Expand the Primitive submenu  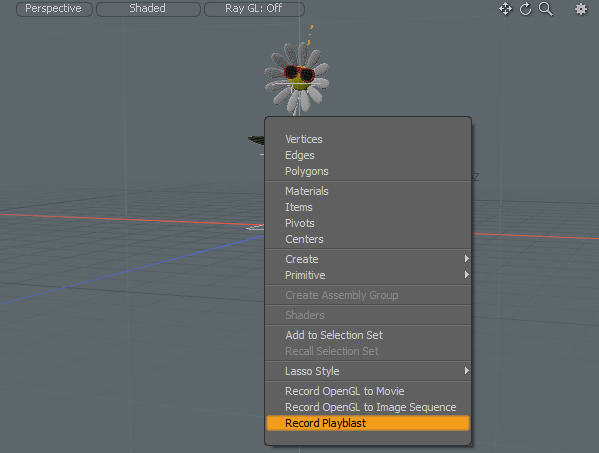[368, 275]
